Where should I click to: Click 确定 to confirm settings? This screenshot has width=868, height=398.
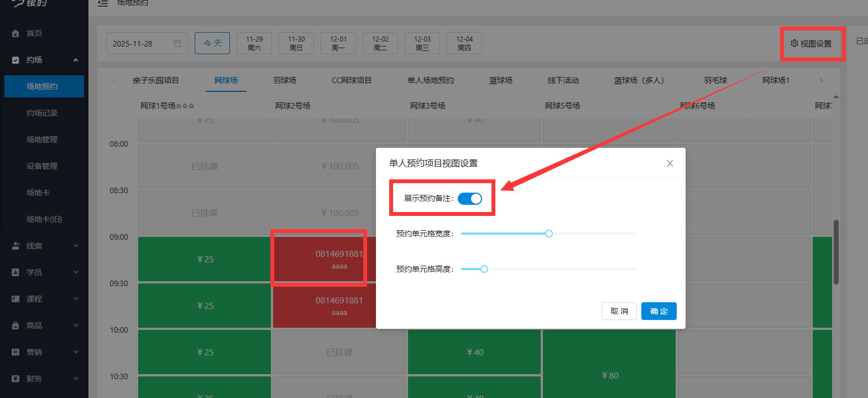coord(659,311)
